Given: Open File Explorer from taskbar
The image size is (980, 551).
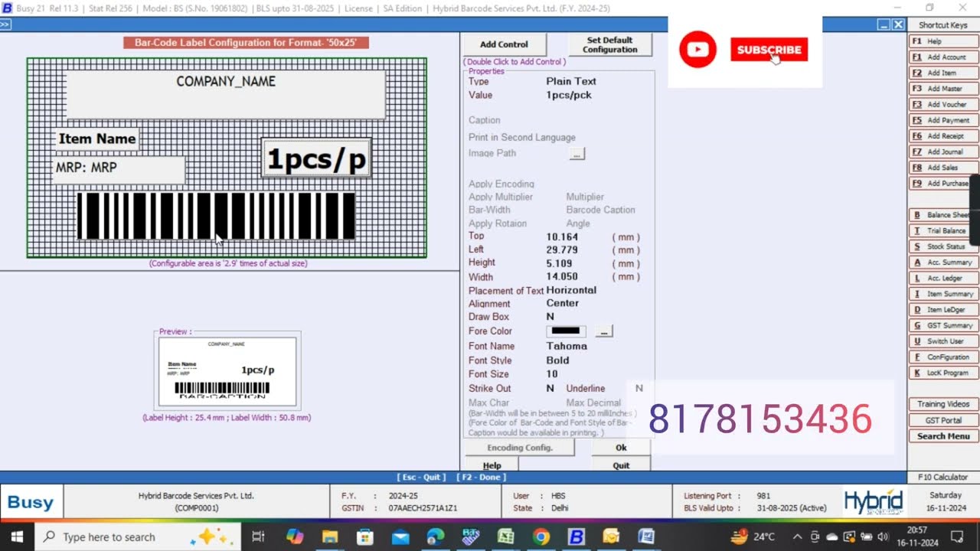Looking at the screenshot, I should pos(330,536).
